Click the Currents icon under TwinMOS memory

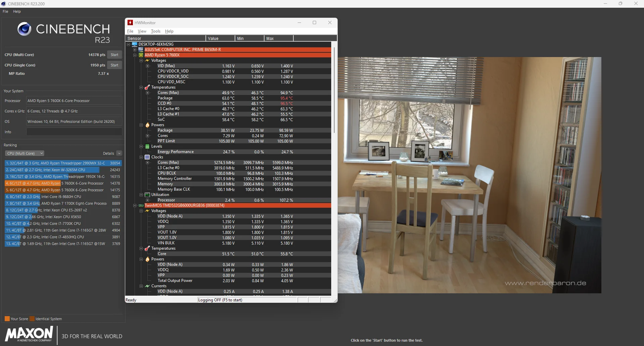point(147,286)
